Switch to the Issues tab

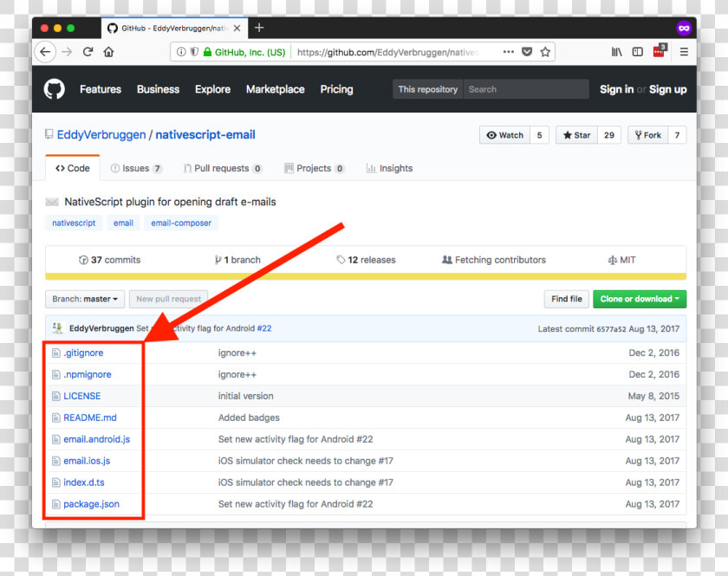click(136, 168)
